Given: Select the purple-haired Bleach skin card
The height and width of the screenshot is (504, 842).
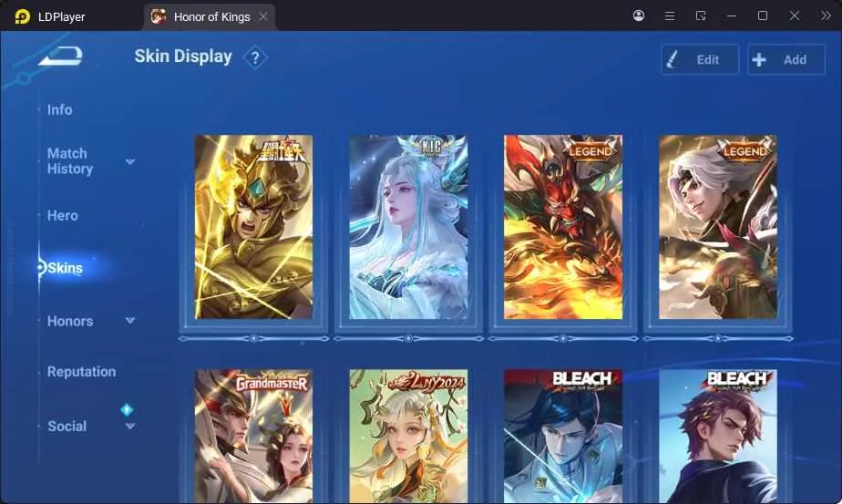Looking at the screenshot, I should point(718,437).
